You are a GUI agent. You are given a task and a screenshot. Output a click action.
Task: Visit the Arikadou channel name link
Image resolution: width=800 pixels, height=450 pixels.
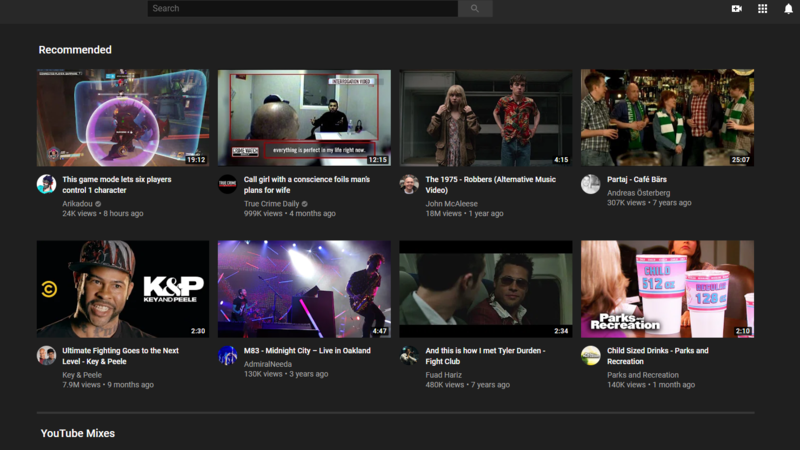coord(78,204)
